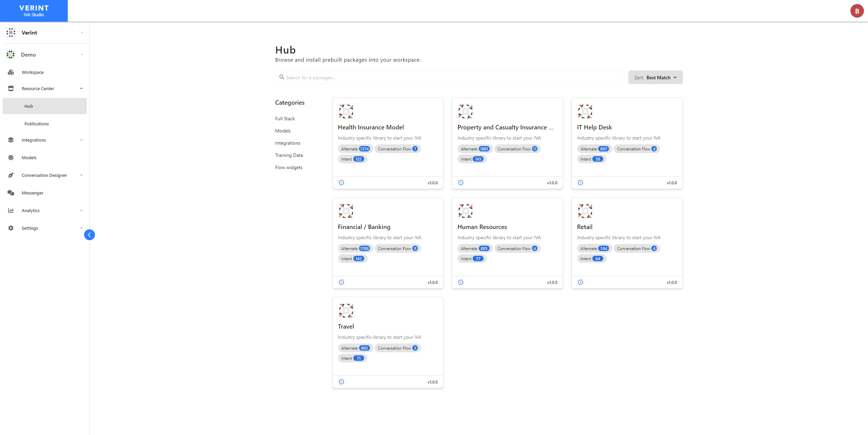Viewport: 868px width, 435px height.
Task: Select the Flow widgets category
Action: pyautogui.click(x=289, y=167)
